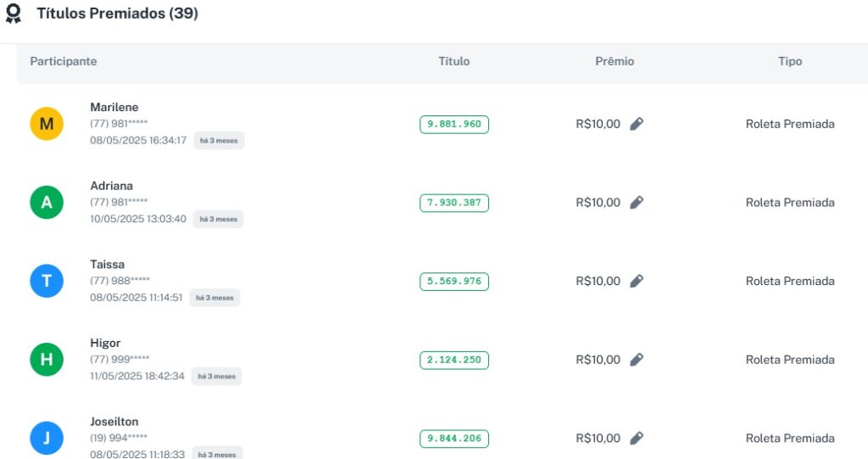Click Adriana's green A avatar
Viewport: 868px width, 459px height.
[47, 203]
